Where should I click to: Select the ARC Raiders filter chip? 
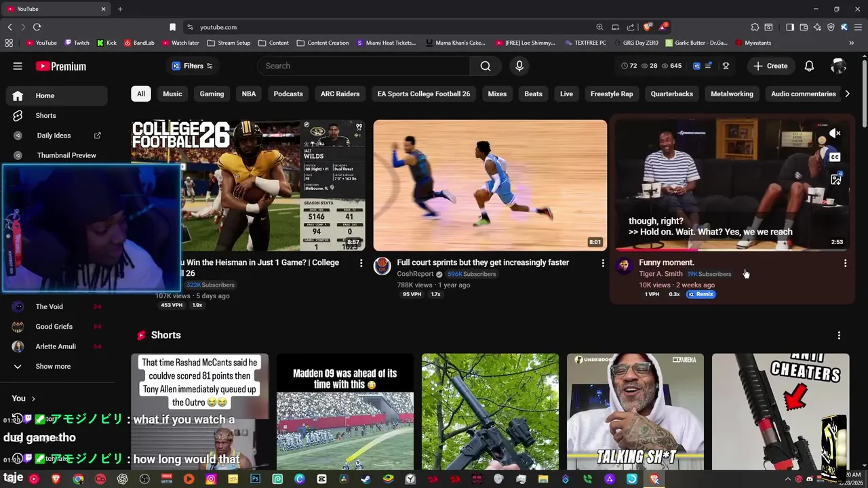pyautogui.click(x=340, y=94)
